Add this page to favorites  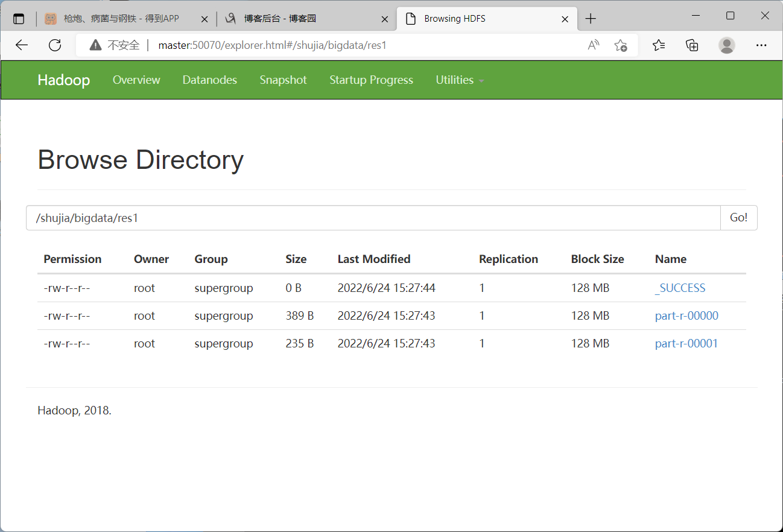pos(620,45)
